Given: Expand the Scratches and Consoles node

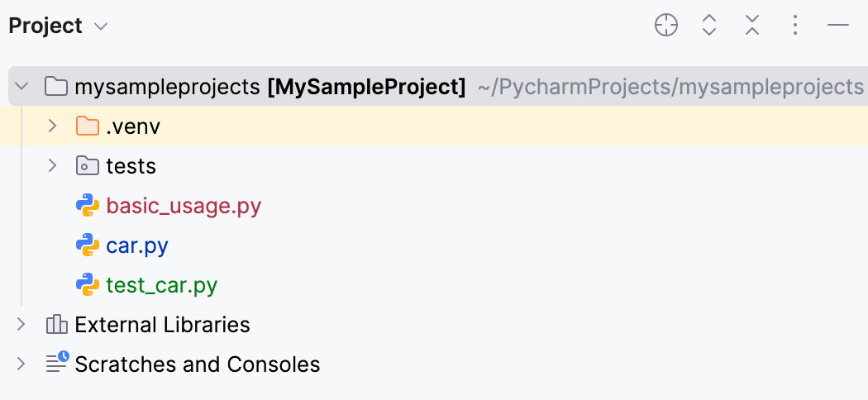Looking at the screenshot, I should tap(21, 364).
